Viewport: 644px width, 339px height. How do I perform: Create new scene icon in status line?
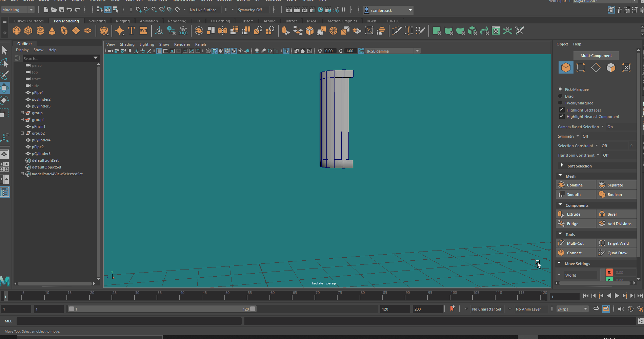point(46,10)
